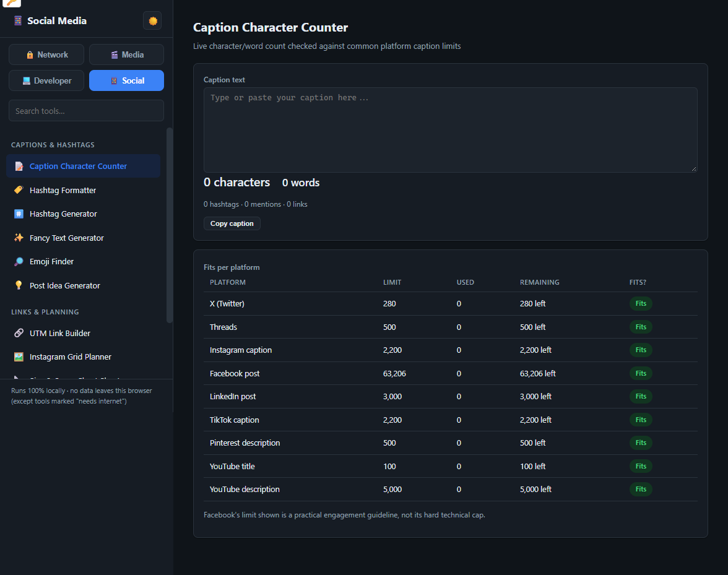The image size is (728, 575).
Task: Open the Instagram Grid Planner tool
Action: [84, 357]
